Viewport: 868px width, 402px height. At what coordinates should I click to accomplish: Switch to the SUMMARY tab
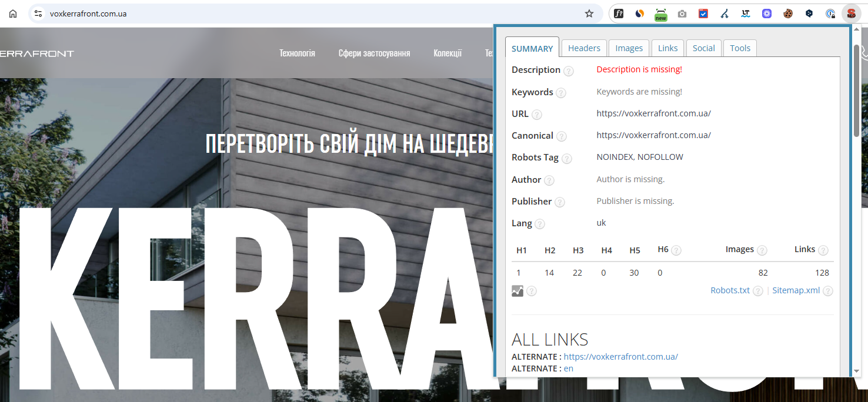point(532,48)
